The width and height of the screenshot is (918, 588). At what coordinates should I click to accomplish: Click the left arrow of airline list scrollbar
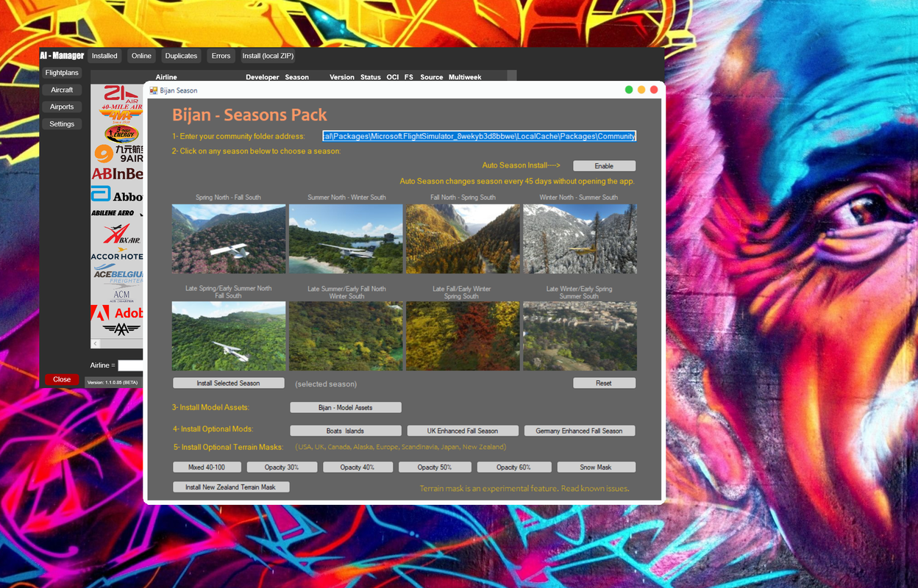[95, 343]
